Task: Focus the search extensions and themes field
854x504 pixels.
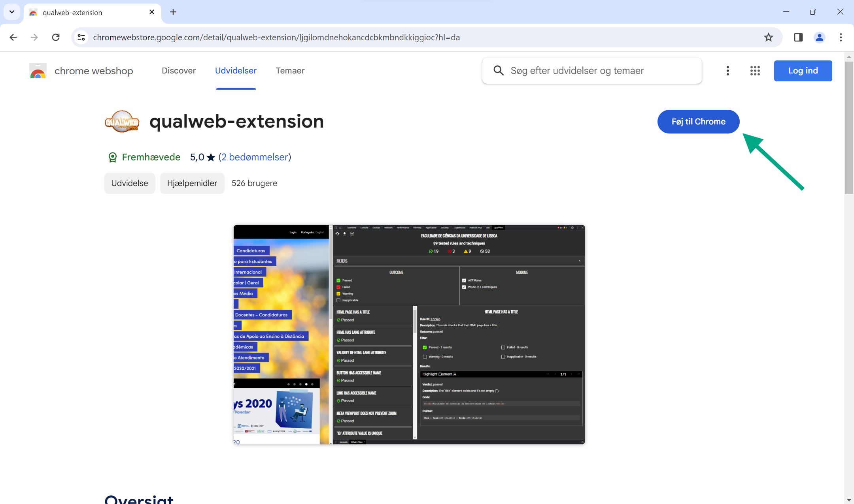Action: pyautogui.click(x=592, y=71)
